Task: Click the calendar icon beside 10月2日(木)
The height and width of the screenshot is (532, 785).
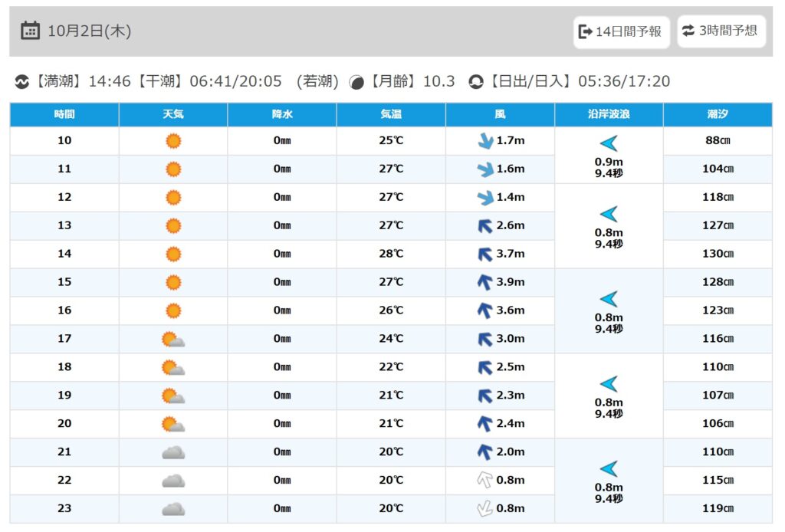Action: pos(30,31)
